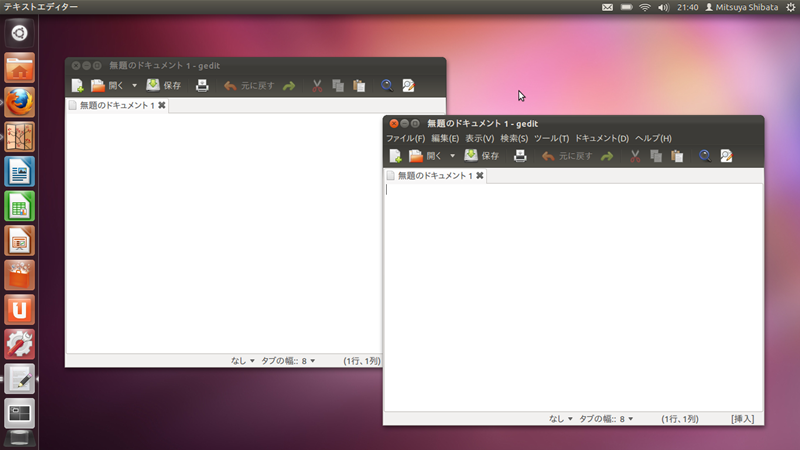Open LibreOffice Writer from the launcher

pyautogui.click(x=19, y=171)
